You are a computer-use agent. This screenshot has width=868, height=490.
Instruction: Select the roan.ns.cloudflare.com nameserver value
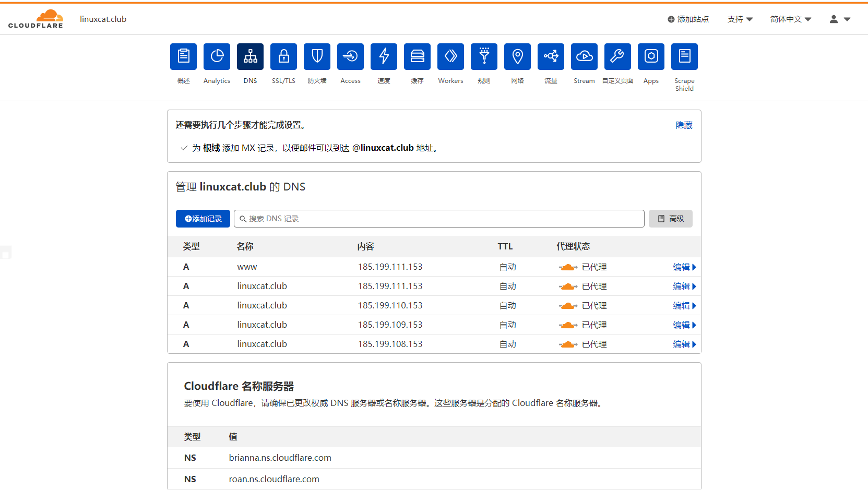coord(274,479)
